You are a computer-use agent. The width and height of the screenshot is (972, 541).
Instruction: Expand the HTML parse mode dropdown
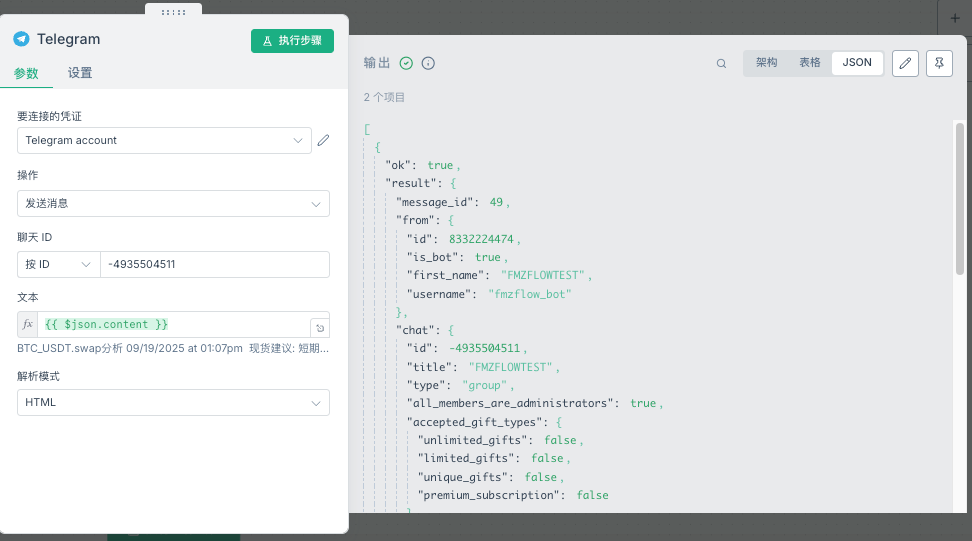coord(173,403)
